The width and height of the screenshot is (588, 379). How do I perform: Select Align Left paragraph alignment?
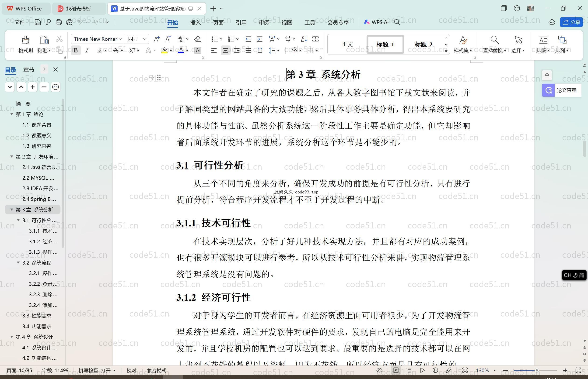[214, 50]
